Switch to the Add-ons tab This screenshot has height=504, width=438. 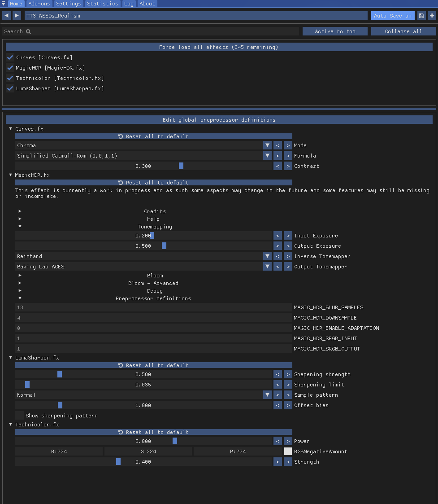click(x=39, y=4)
